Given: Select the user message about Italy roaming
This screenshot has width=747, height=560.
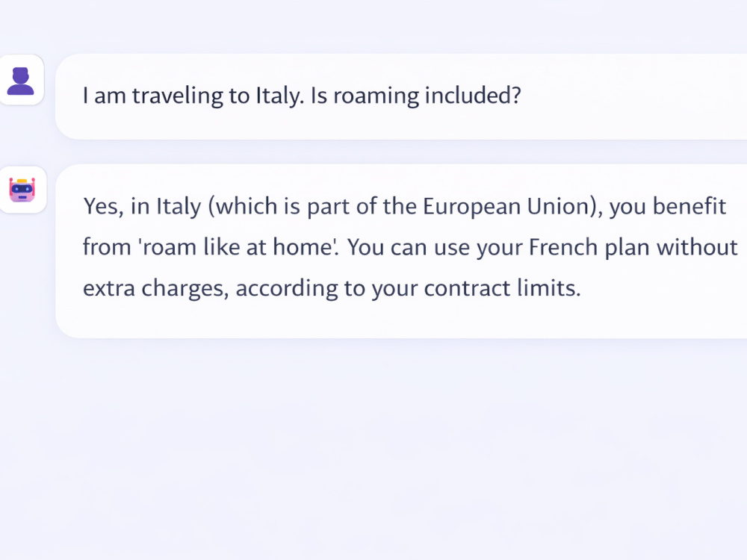Looking at the screenshot, I should click(401, 96).
